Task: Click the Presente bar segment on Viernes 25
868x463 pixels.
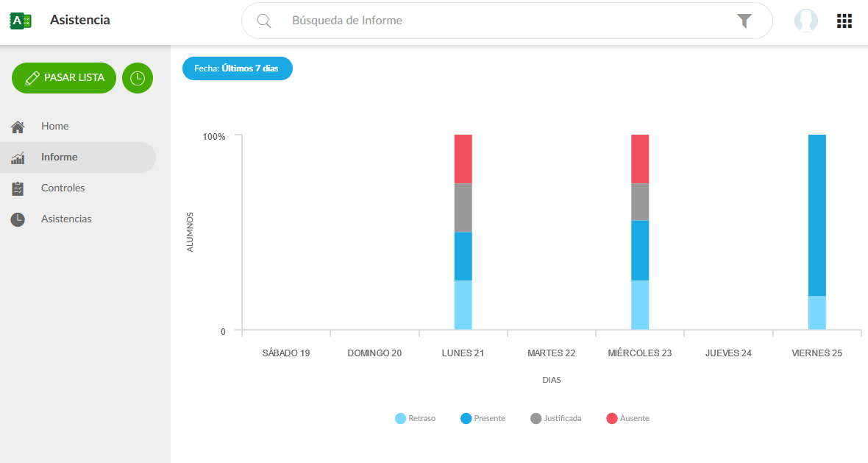Action: pyautogui.click(x=817, y=215)
